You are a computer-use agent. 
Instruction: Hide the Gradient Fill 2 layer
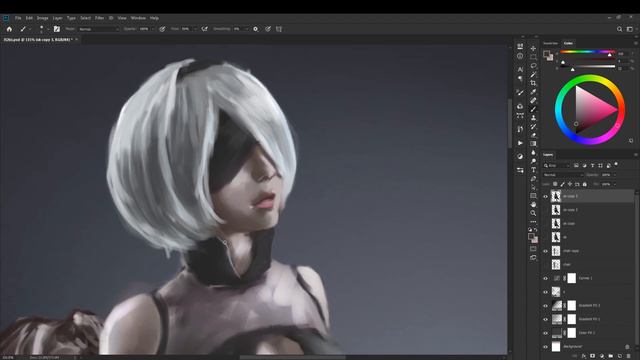click(x=545, y=306)
